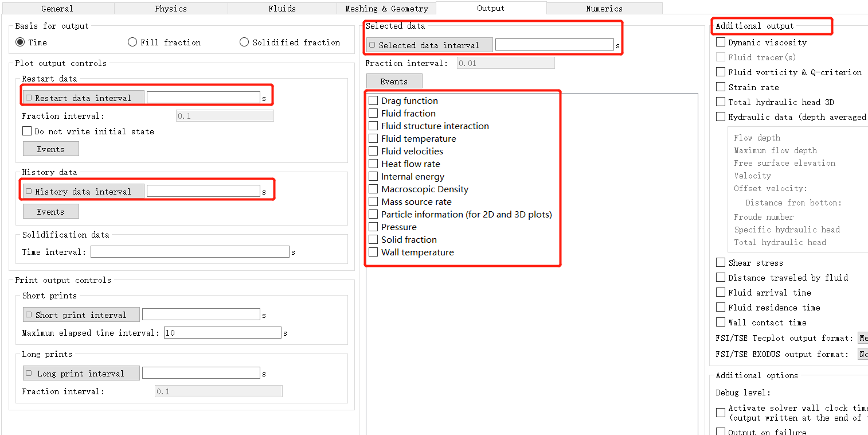Image resolution: width=868 pixels, height=435 pixels.
Task: Expand FSI/TSE EXODUS output format dropdown
Action: coord(862,354)
